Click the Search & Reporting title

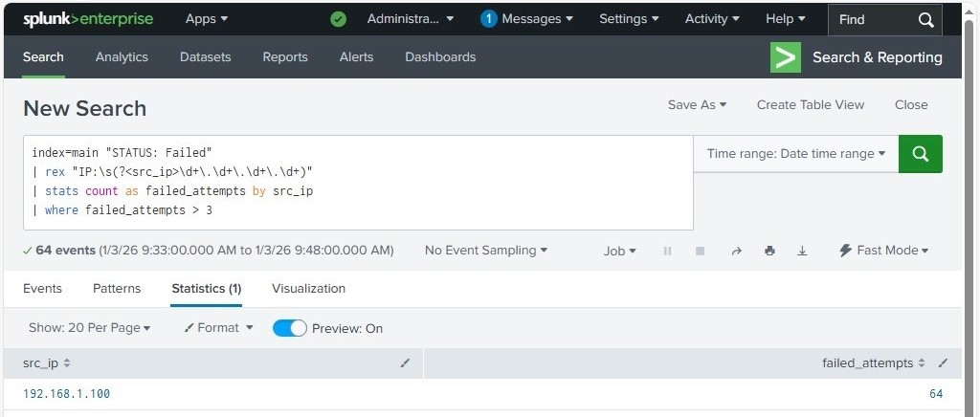coord(878,57)
